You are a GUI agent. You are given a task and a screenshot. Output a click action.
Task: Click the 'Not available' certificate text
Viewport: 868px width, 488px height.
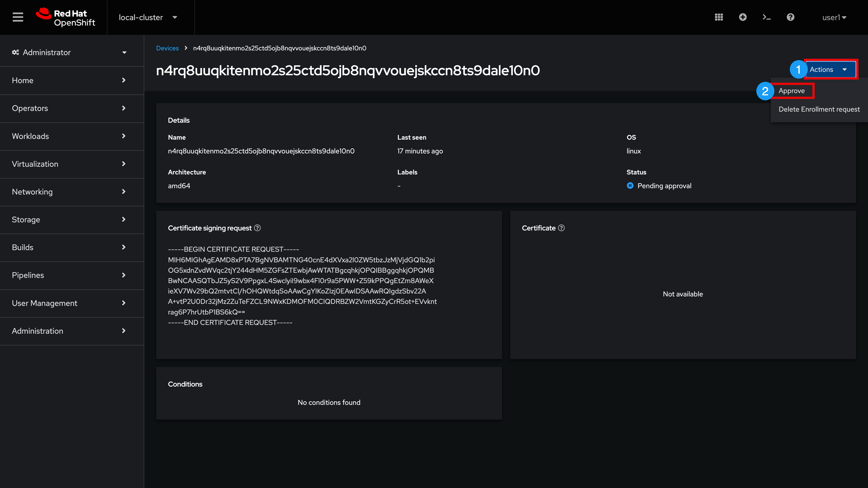(x=683, y=294)
